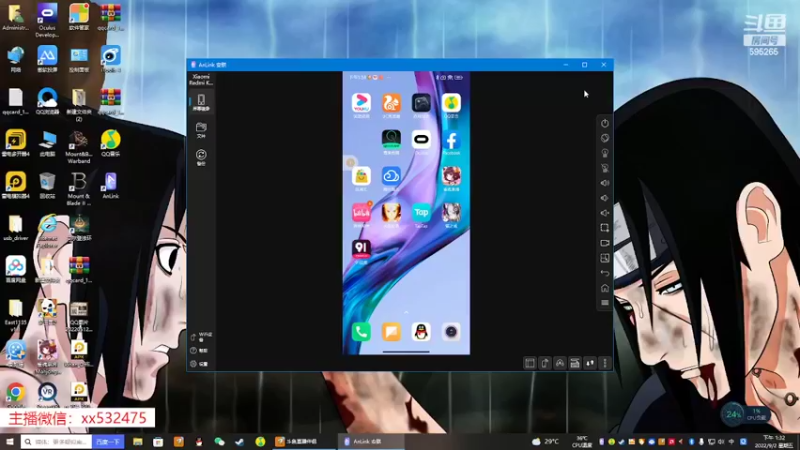Open the Camera app in the phone dock
Image resolution: width=800 pixels, height=450 pixels.
(x=451, y=332)
